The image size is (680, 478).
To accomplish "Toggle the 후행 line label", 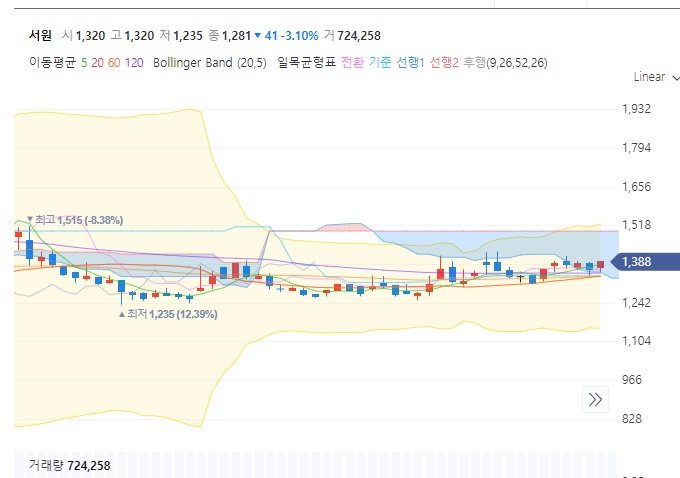I will (474, 62).
